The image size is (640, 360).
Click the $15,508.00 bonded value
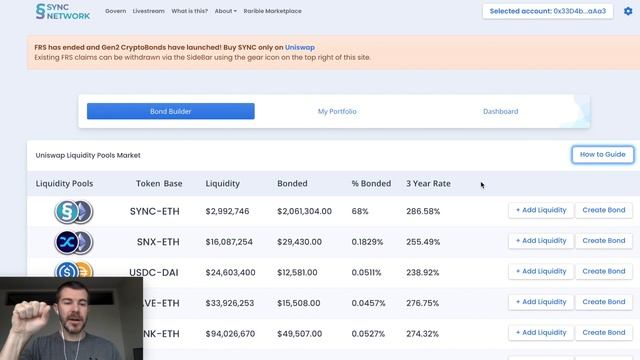(298, 303)
